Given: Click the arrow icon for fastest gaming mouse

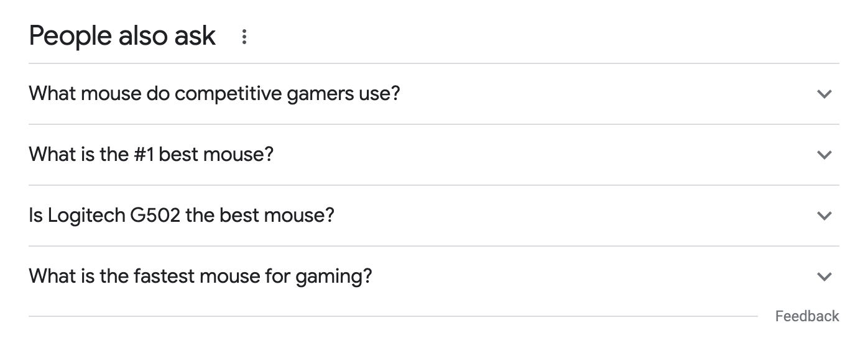Looking at the screenshot, I should pyautogui.click(x=824, y=277).
